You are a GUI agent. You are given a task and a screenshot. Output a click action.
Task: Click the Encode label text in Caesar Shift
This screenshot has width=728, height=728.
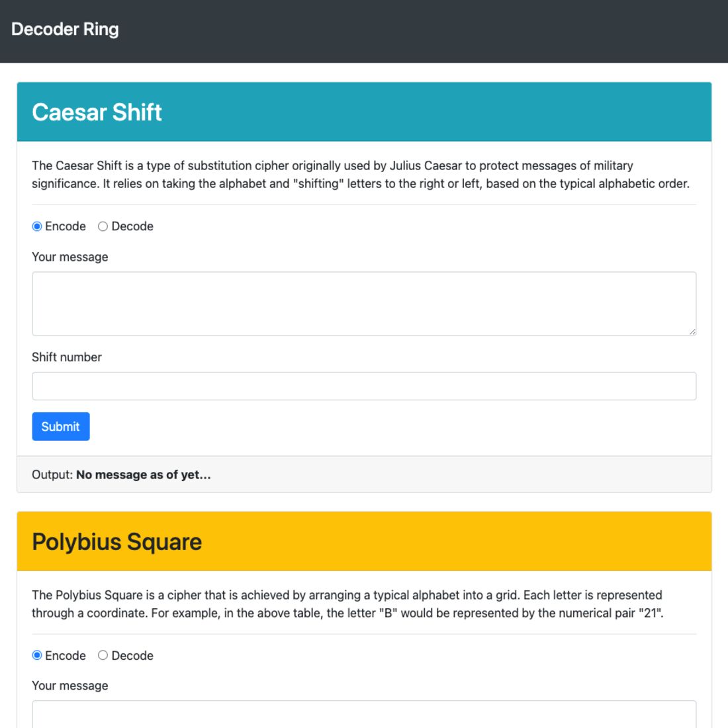pos(66,226)
